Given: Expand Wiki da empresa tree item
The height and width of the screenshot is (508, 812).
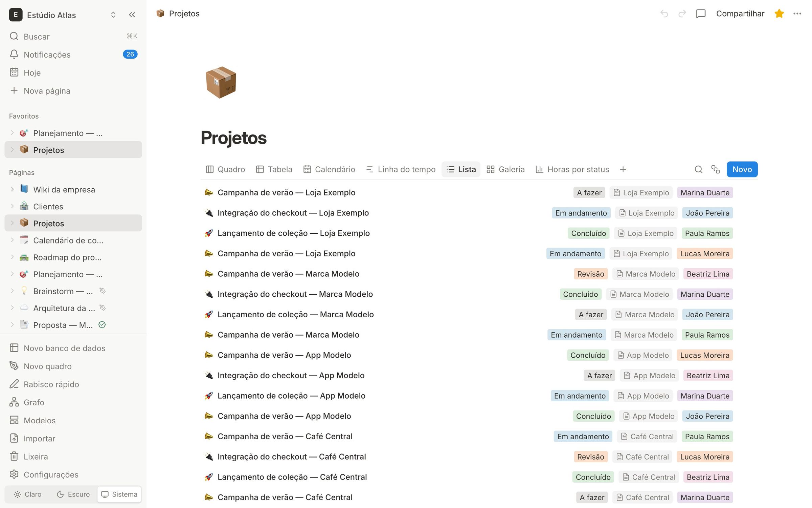Looking at the screenshot, I should click(x=12, y=189).
